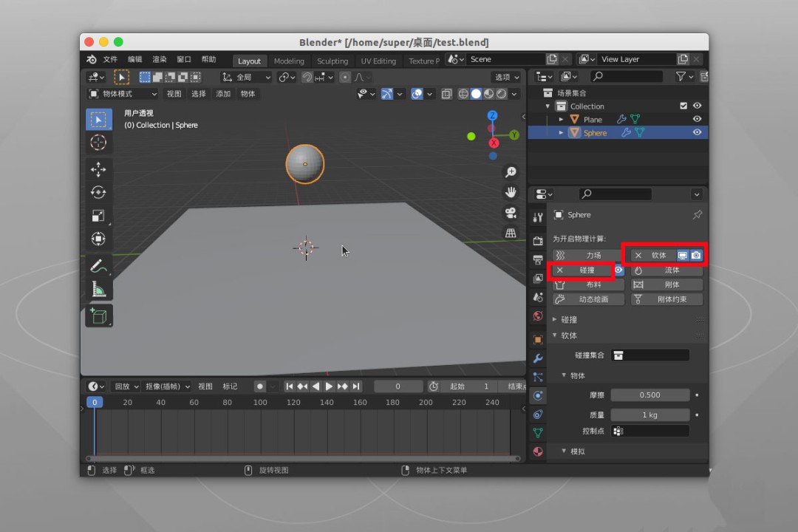This screenshot has height=532, width=798.
Task: Hide the Plane object in the outliner
Action: coord(697,118)
